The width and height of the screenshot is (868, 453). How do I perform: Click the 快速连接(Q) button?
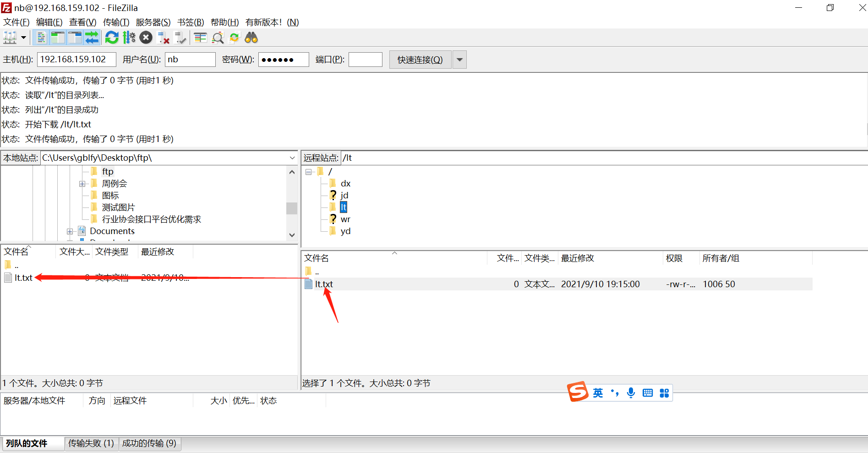(x=420, y=60)
